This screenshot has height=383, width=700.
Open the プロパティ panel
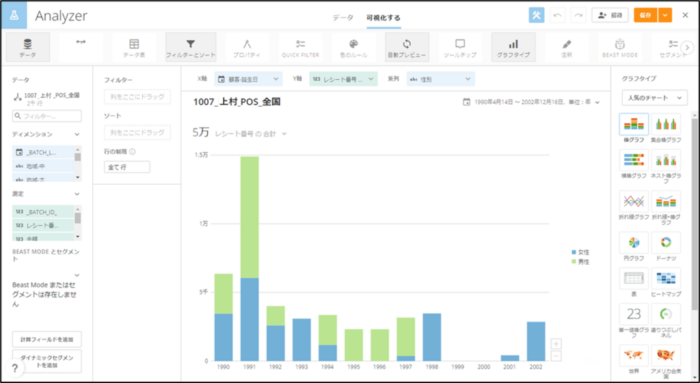[247, 47]
